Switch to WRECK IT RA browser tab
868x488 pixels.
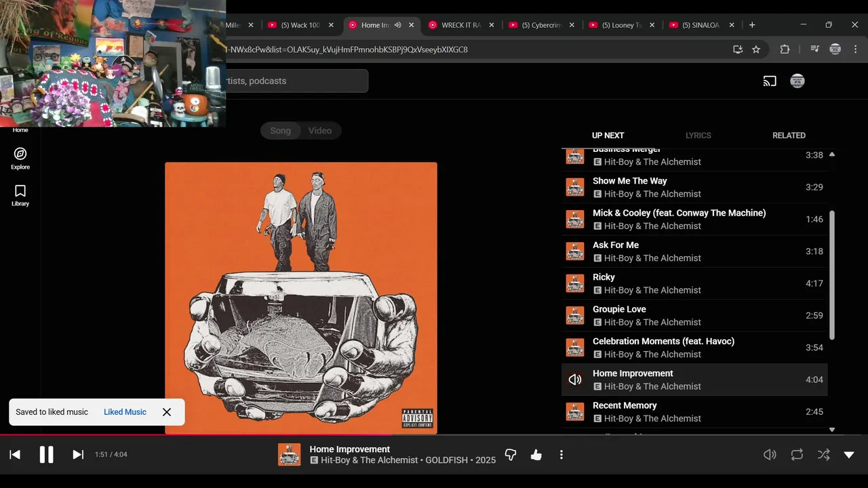pos(460,25)
